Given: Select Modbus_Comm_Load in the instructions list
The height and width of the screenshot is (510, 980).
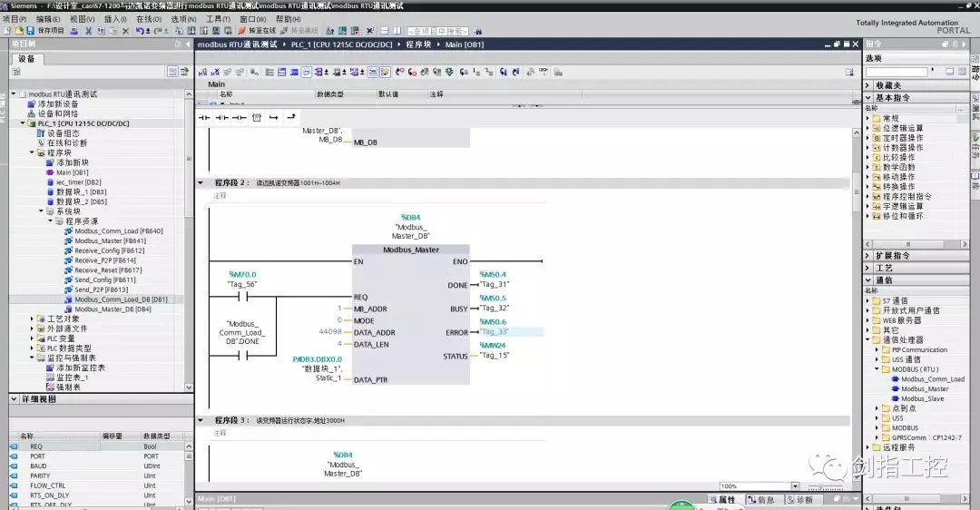Looking at the screenshot, I should [x=932, y=379].
